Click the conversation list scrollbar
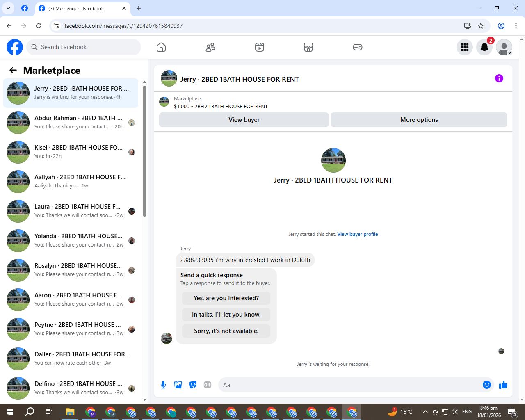Viewport: 525px width, 420px height. (x=144, y=151)
